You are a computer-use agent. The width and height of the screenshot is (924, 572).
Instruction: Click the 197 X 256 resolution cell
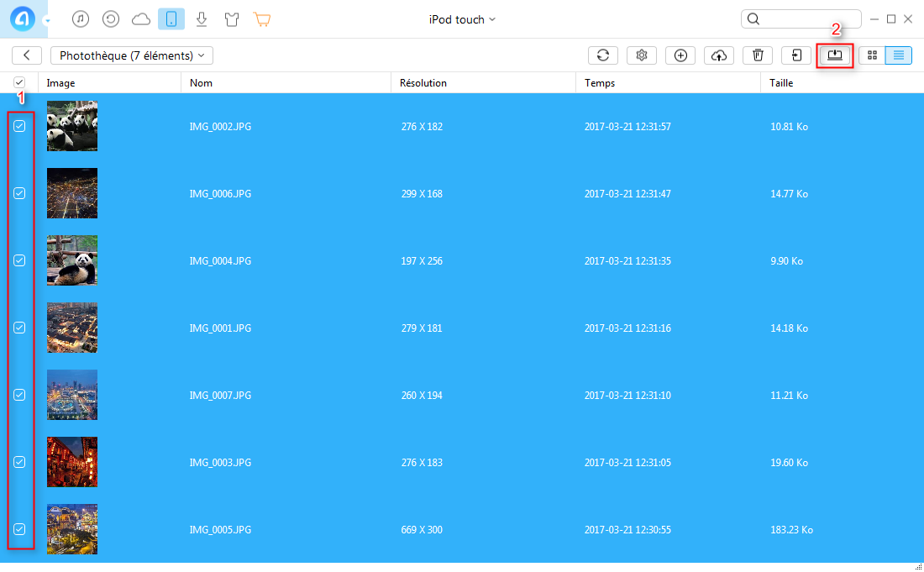(422, 261)
